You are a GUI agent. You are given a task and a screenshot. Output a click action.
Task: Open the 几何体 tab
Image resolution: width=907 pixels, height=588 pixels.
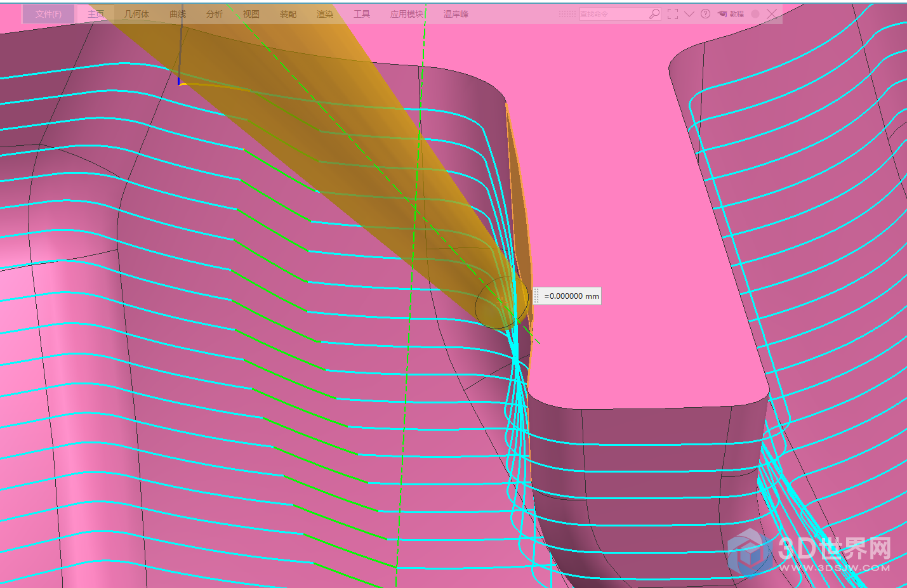137,14
